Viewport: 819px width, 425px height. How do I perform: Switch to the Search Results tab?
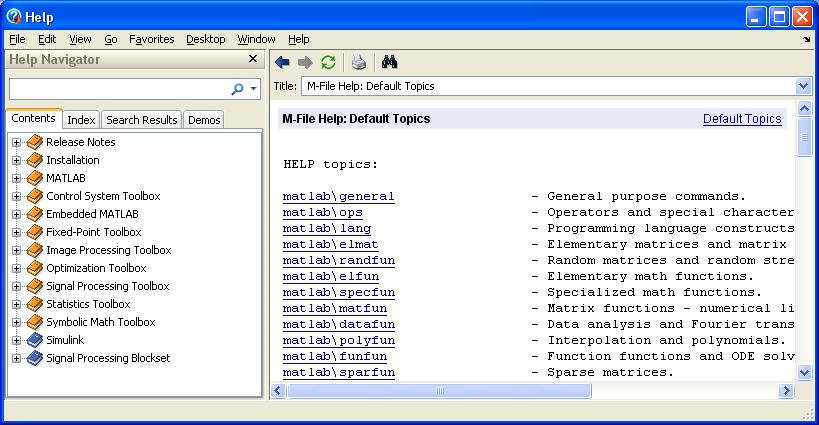[142, 120]
